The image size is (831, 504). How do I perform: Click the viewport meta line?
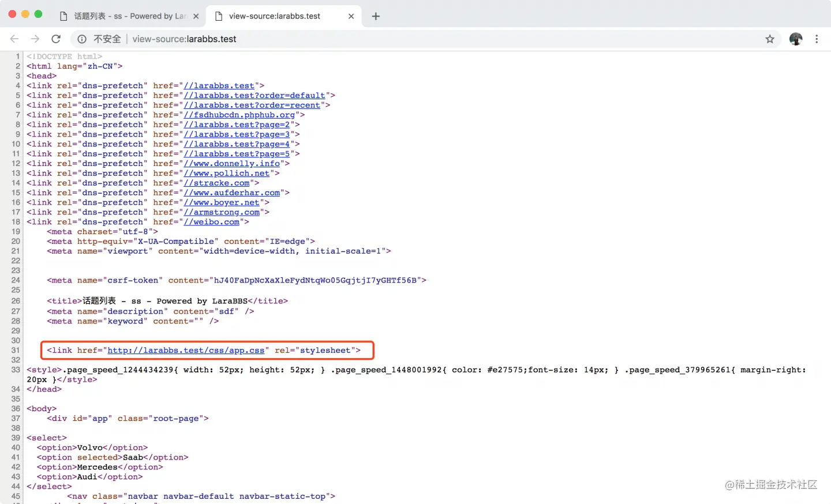(219, 251)
